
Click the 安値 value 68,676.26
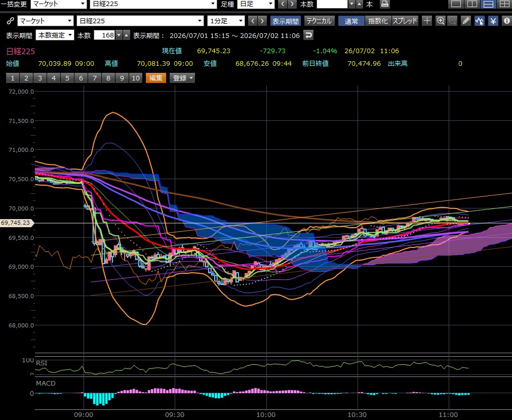252,64
